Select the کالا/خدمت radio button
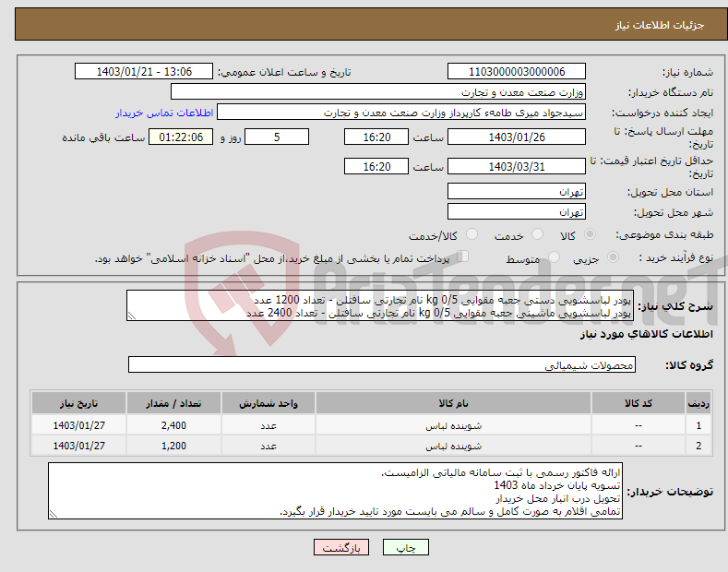 pyautogui.click(x=471, y=234)
